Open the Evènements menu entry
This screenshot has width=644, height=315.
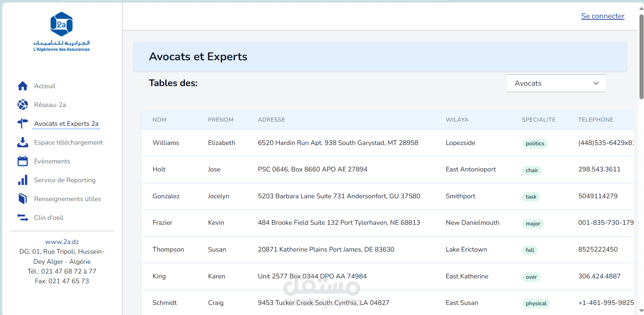[52, 161]
